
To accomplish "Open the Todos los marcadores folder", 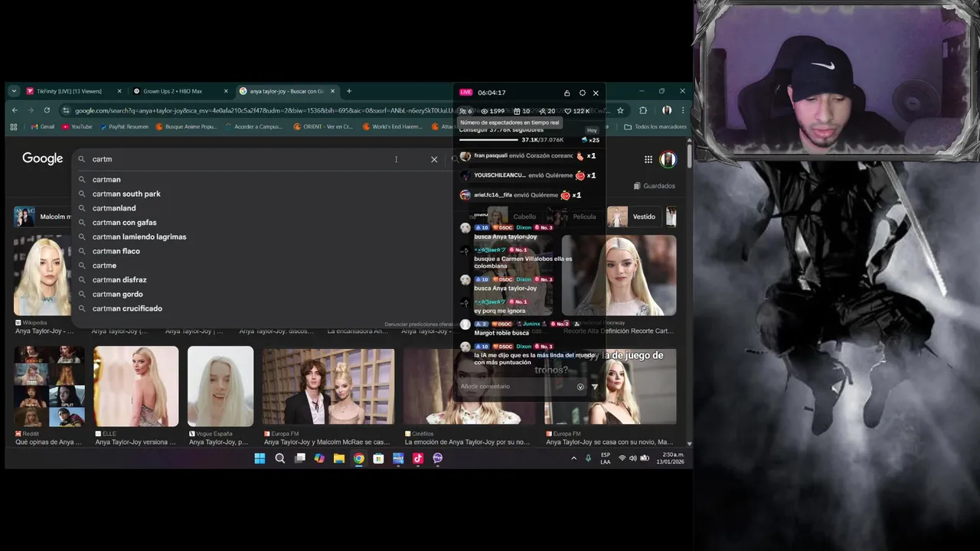I will coord(655,127).
